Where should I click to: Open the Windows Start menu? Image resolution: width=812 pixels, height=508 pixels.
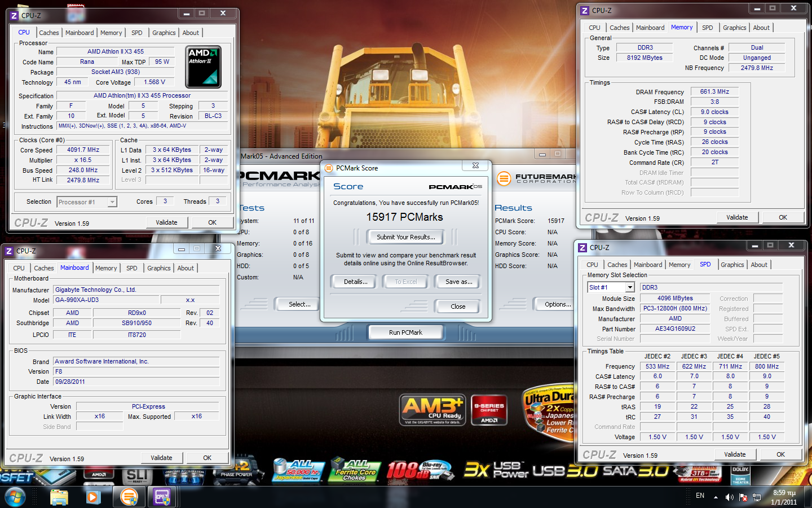click(15, 497)
